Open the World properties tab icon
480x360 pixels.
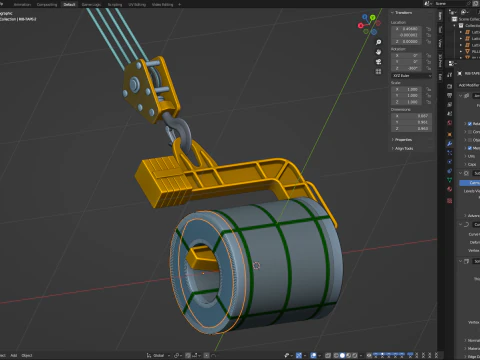[450, 123]
